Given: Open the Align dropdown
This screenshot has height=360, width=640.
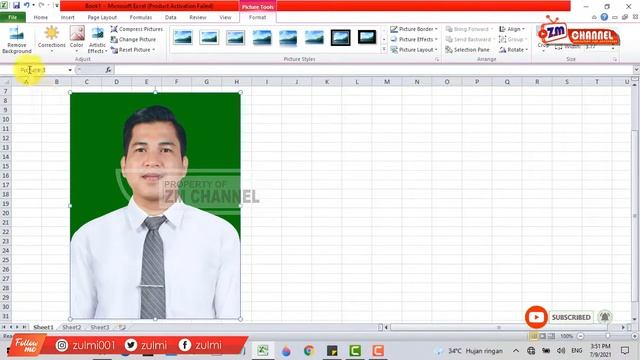Looking at the screenshot, I should (512, 29).
